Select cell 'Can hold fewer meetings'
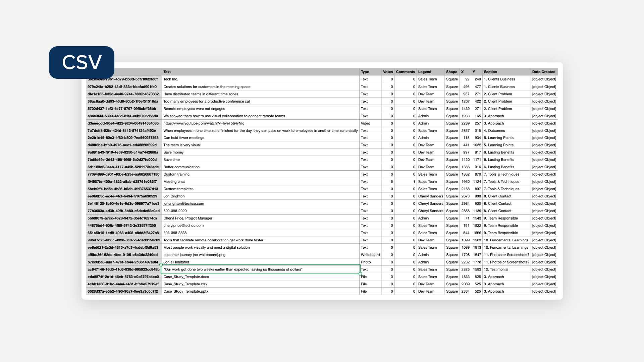The image size is (644, 362). (x=261, y=138)
